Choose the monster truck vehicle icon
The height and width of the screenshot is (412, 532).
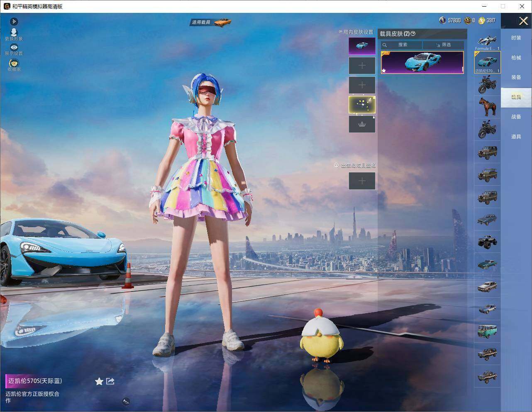point(487,241)
